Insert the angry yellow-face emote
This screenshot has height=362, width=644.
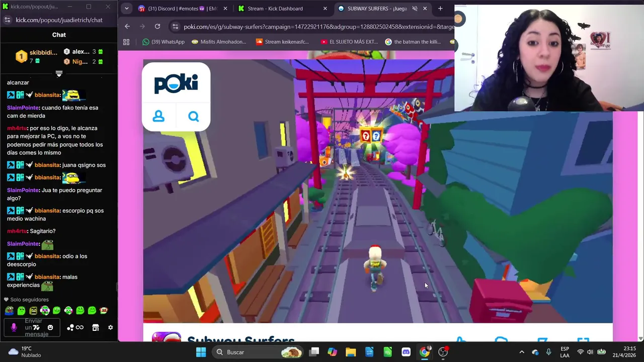pyautogui.click(x=33, y=311)
